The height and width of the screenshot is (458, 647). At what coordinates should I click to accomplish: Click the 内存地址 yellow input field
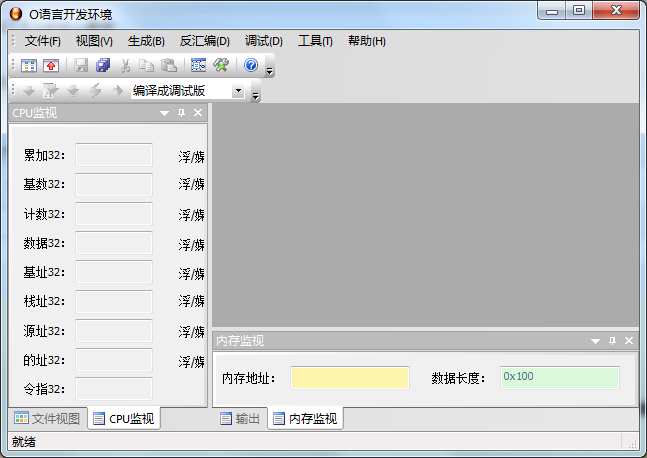click(349, 377)
